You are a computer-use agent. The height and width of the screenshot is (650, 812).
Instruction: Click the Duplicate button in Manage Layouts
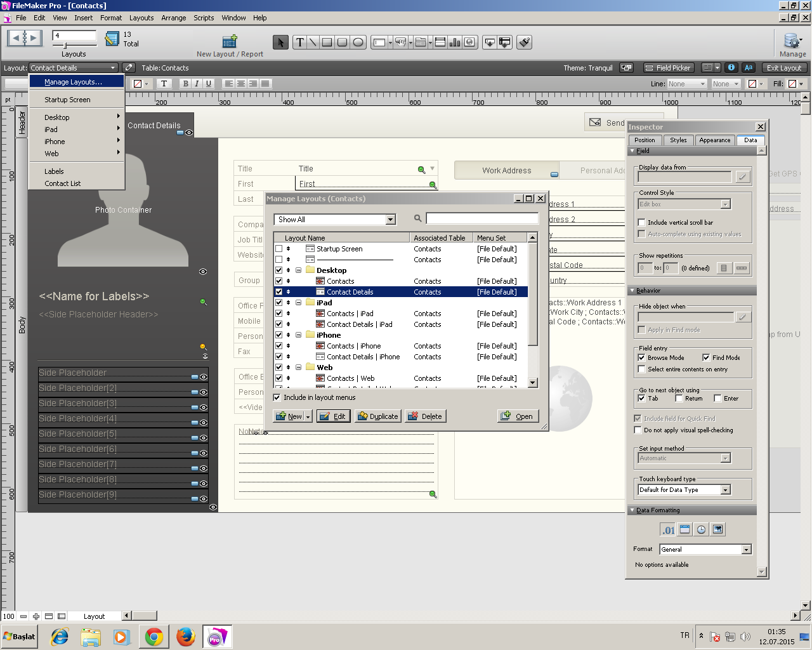coord(378,416)
